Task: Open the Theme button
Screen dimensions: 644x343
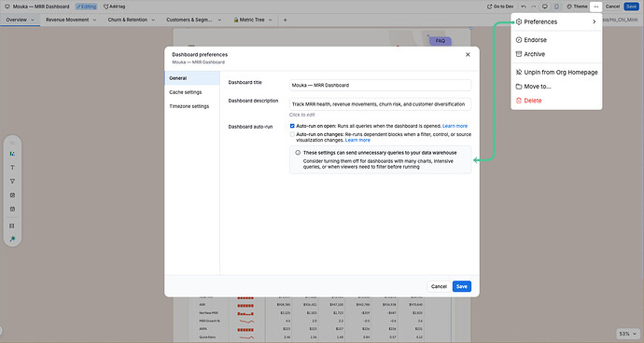Action: 577,7
